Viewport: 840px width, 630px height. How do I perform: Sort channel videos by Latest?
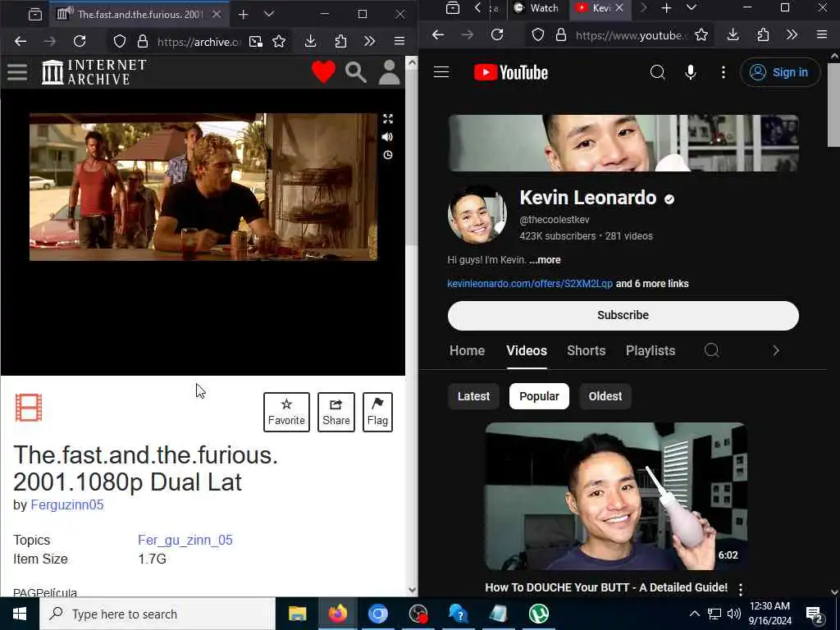[x=473, y=396]
